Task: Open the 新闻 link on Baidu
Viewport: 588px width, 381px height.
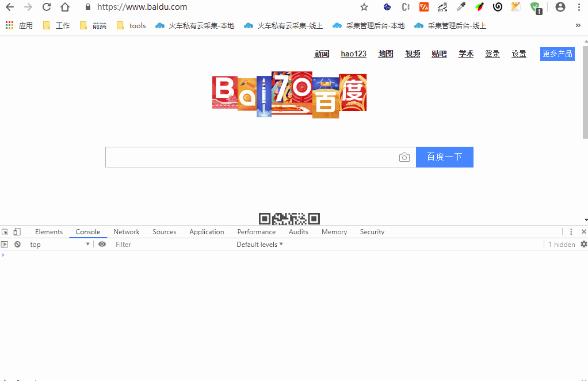Action: pos(322,54)
